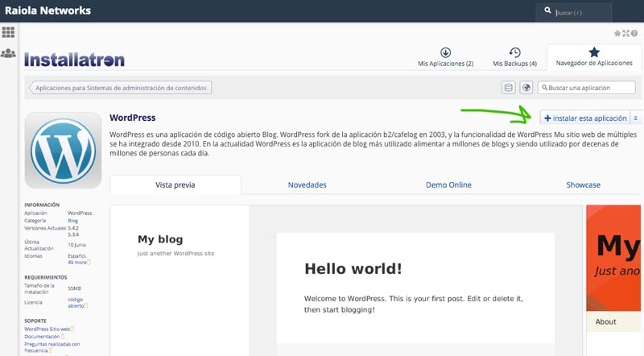Go to home via the house icon
Image resolution: width=644 pixels, height=356 pixels.
[617, 33]
